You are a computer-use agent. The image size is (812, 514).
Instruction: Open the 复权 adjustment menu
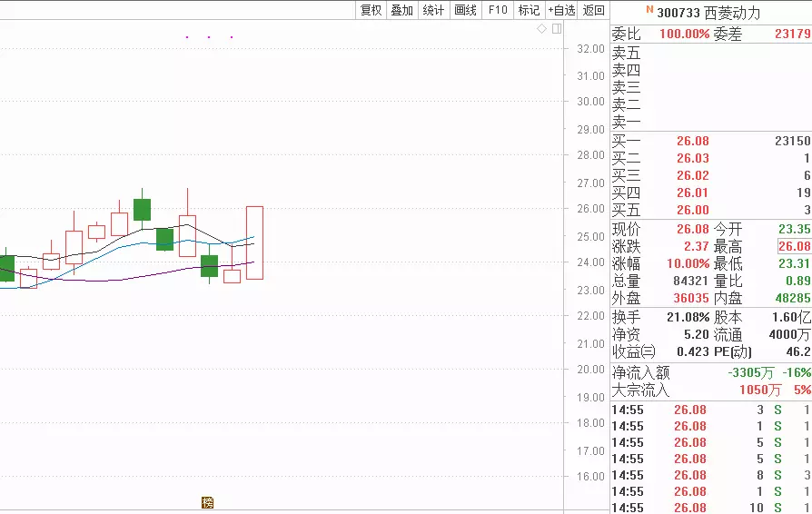click(371, 10)
